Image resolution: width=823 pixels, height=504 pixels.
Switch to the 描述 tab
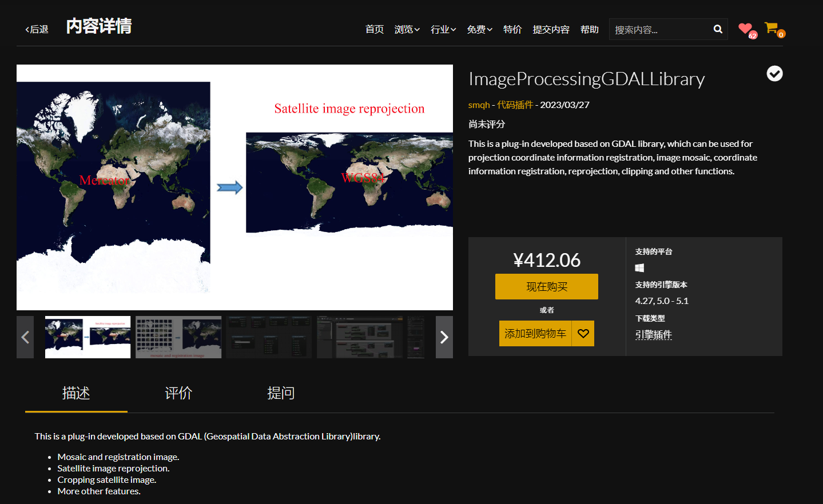pos(76,393)
